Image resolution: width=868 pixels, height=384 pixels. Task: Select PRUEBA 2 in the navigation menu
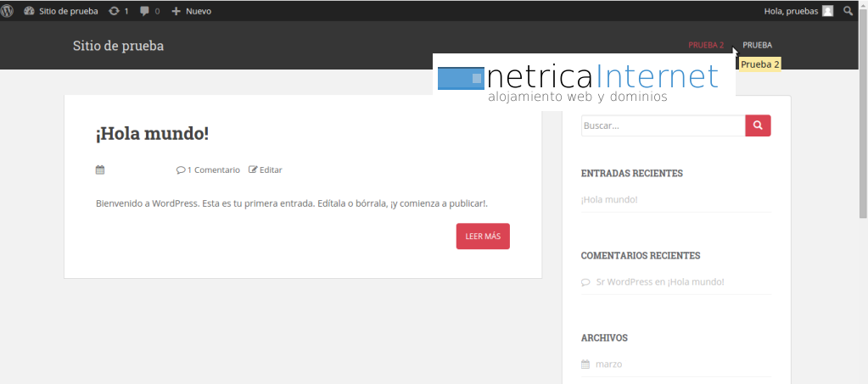pyautogui.click(x=706, y=45)
